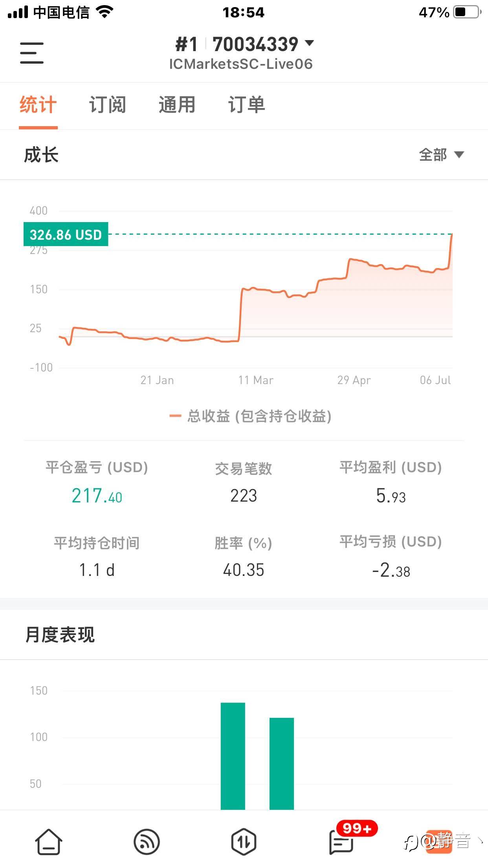This screenshot has width=488, height=868.
Task: Tap the 217.40 平仓盈亏 value
Action: (x=97, y=496)
